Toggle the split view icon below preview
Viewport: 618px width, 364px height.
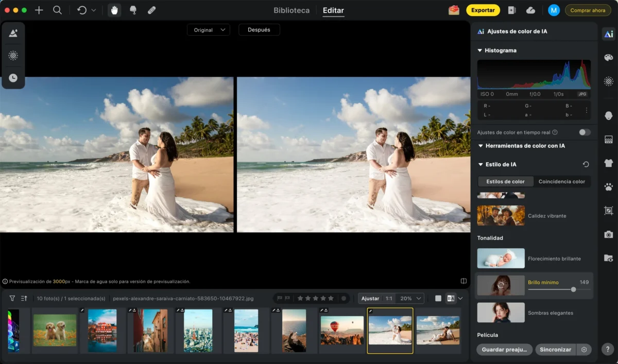pos(463,281)
